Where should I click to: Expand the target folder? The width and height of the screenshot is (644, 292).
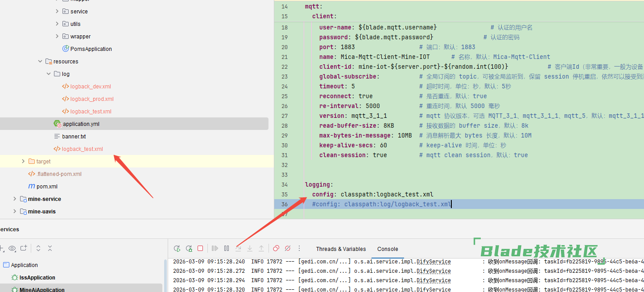(23, 162)
